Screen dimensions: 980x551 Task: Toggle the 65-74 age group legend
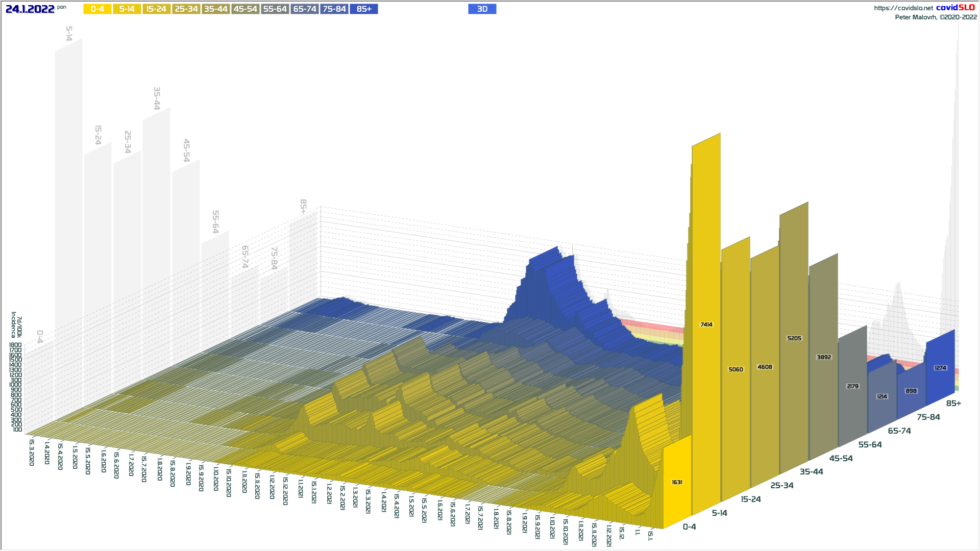(x=304, y=9)
